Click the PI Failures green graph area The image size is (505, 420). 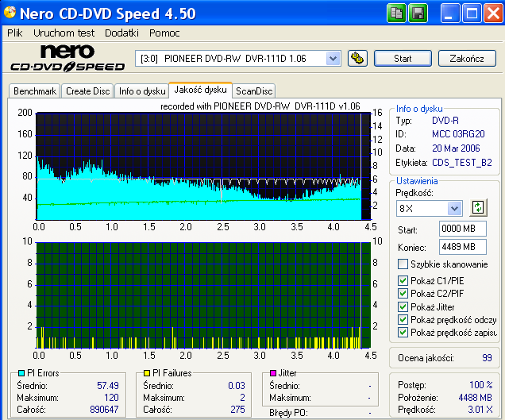click(203, 295)
